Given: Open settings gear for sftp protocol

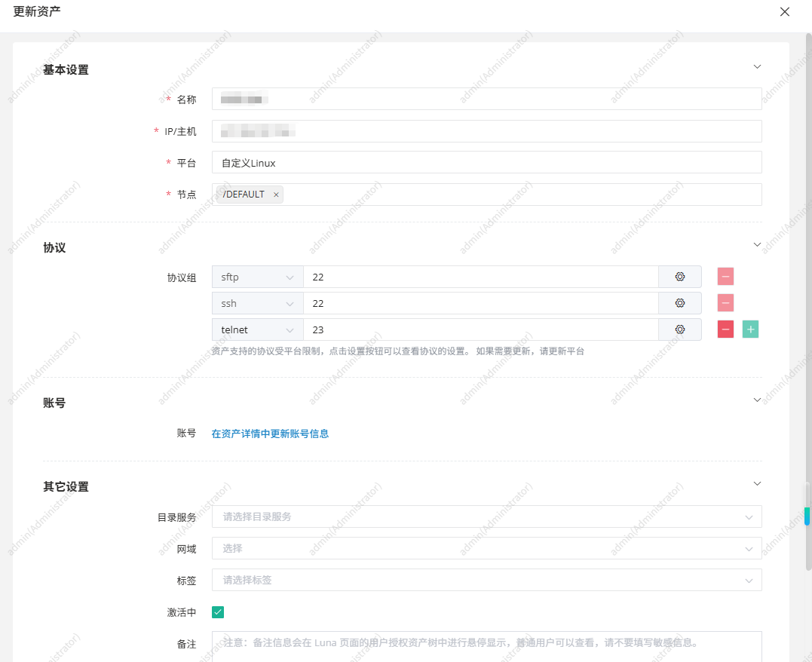Looking at the screenshot, I should 679,277.
